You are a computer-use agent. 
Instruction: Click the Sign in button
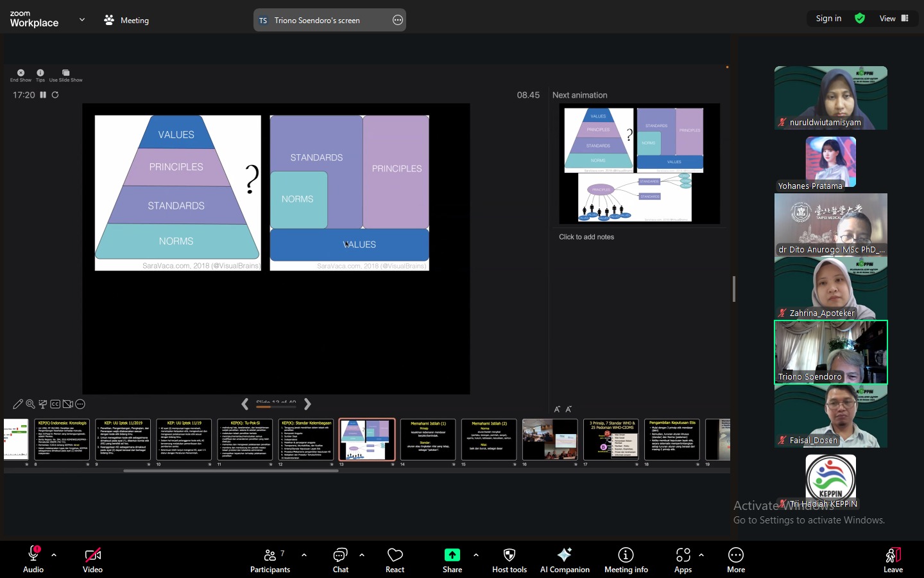click(x=828, y=19)
